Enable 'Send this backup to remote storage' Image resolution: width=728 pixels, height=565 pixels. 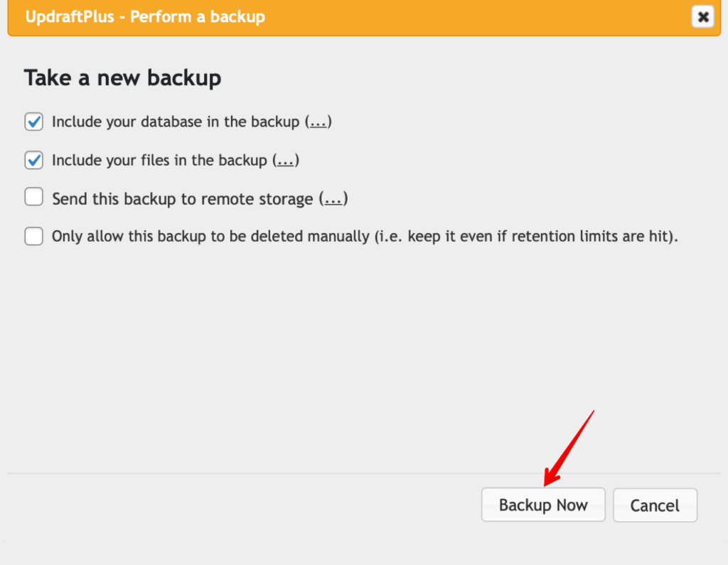click(33, 198)
